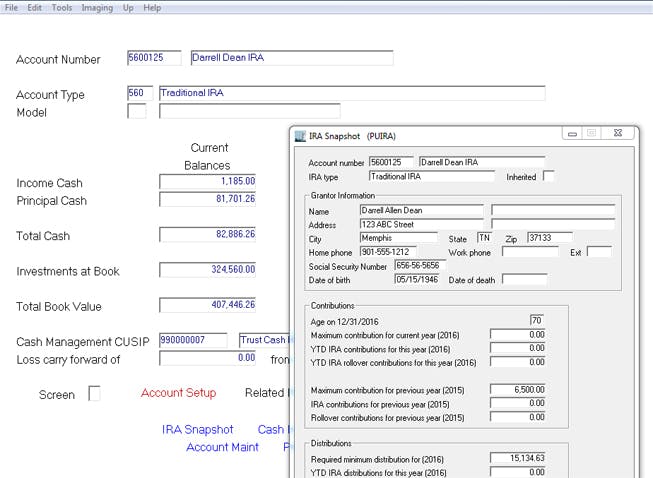This screenshot has height=478, width=653.
Task: Click the Account Type code field 560
Action: 140,93
